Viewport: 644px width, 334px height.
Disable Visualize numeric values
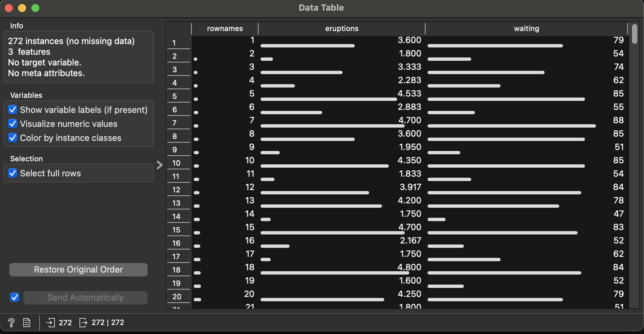[13, 124]
